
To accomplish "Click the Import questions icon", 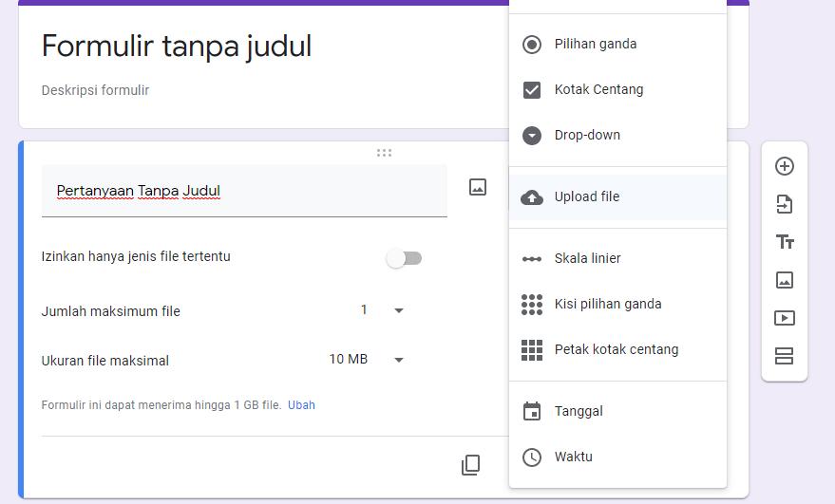I will pos(785,204).
